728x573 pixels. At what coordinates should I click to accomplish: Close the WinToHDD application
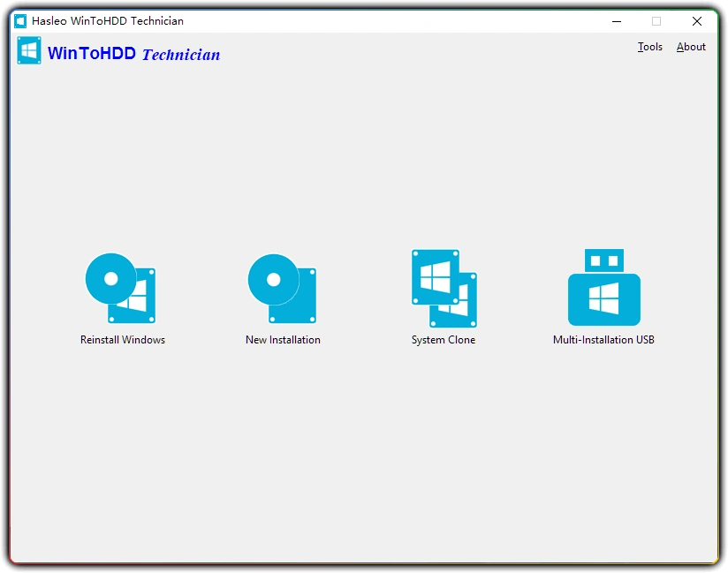point(696,20)
